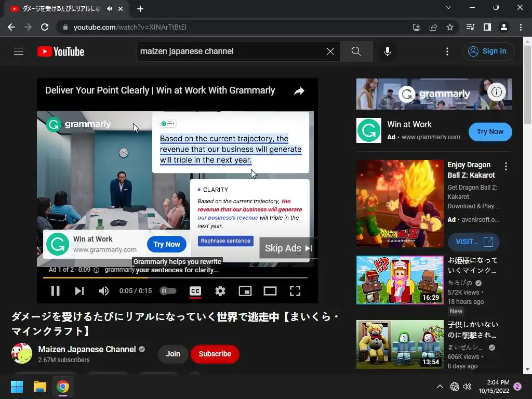Open the taskbar clock and date
This screenshot has height=399, width=532.
tap(494, 387)
